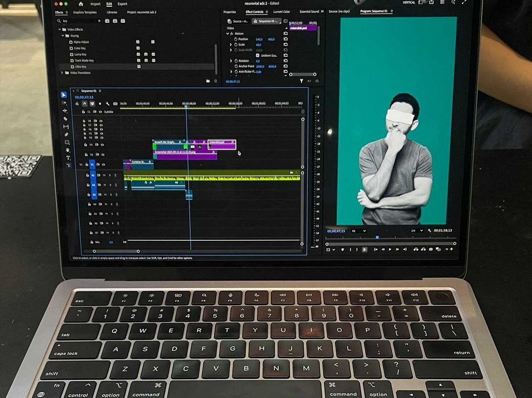Toggle Anchor Point animation stopwatch

point(236,66)
